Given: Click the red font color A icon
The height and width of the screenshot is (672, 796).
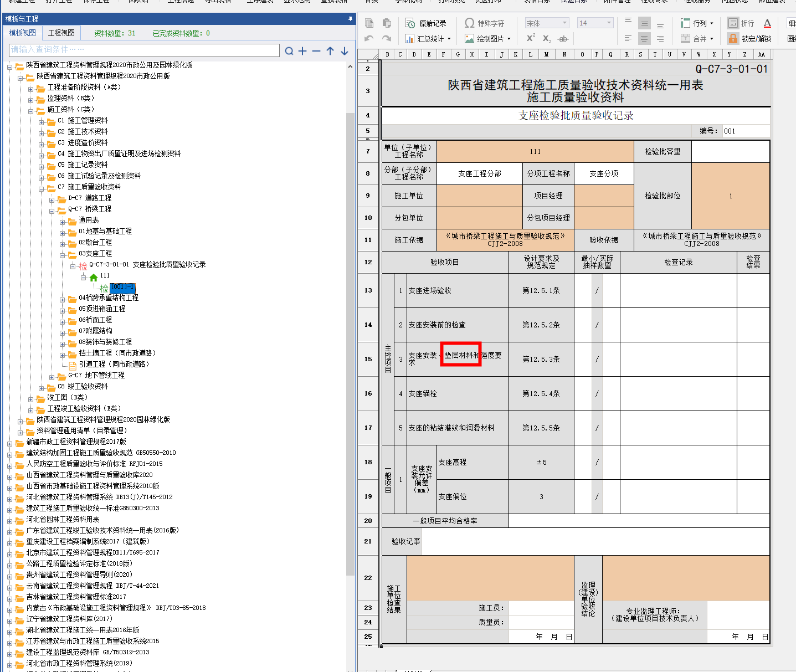Looking at the screenshot, I should tap(767, 23).
